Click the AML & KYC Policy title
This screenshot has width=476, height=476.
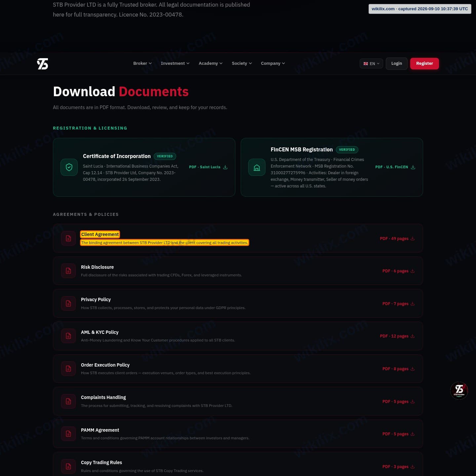click(99, 332)
